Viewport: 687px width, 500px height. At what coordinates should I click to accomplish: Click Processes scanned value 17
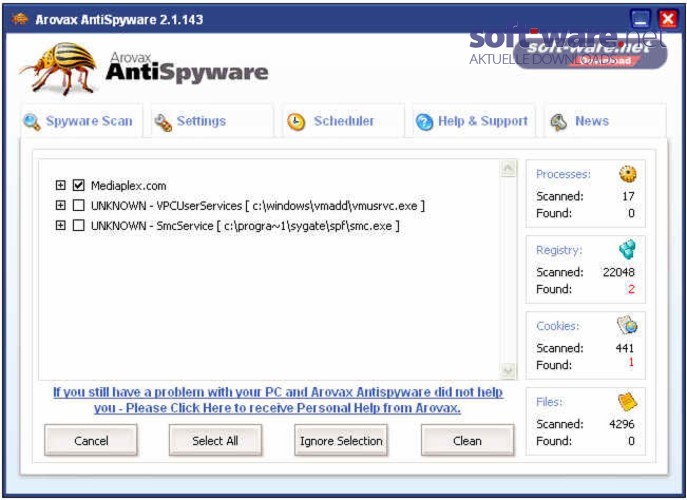click(628, 196)
